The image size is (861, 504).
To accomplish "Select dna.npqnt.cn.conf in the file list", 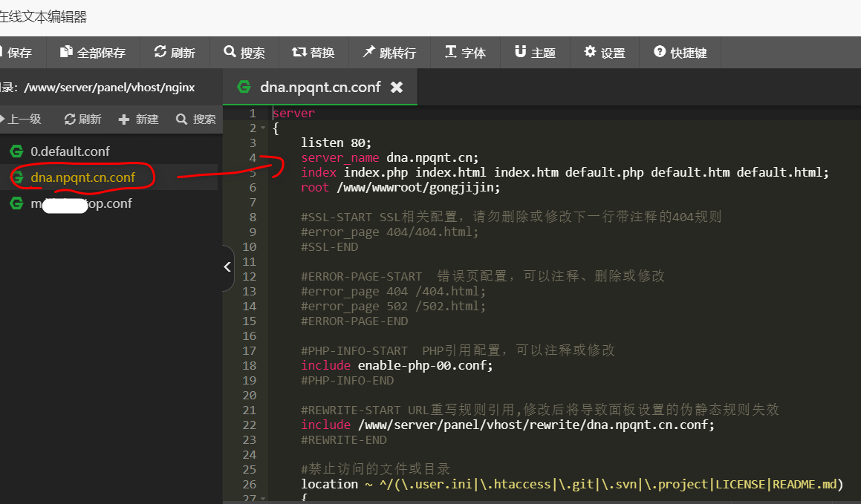I will 82,177.
